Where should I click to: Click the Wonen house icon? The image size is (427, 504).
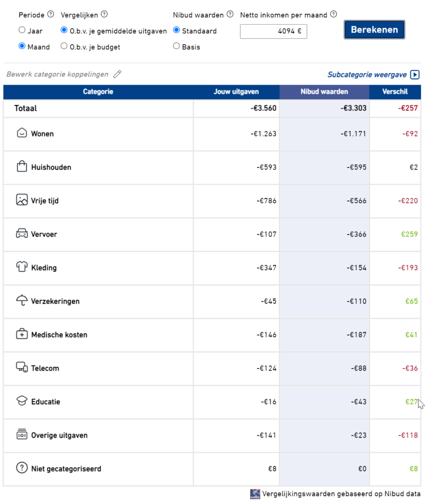(22, 133)
